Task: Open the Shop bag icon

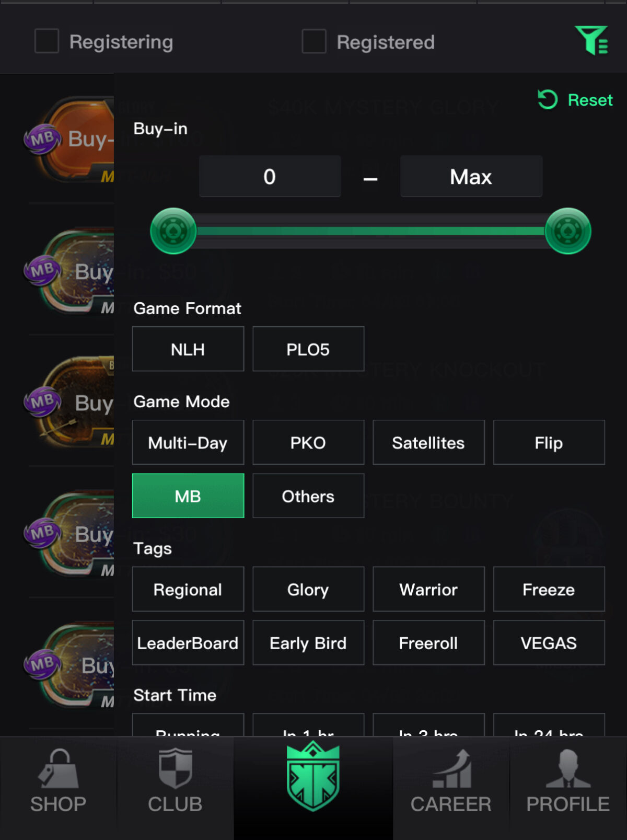Action: point(58,768)
